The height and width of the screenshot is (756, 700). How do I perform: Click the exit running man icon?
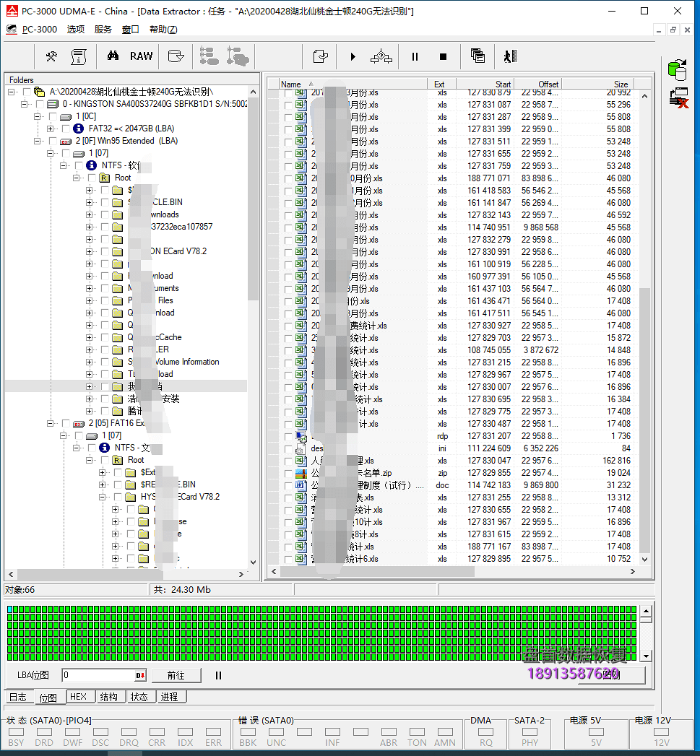click(x=511, y=56)
